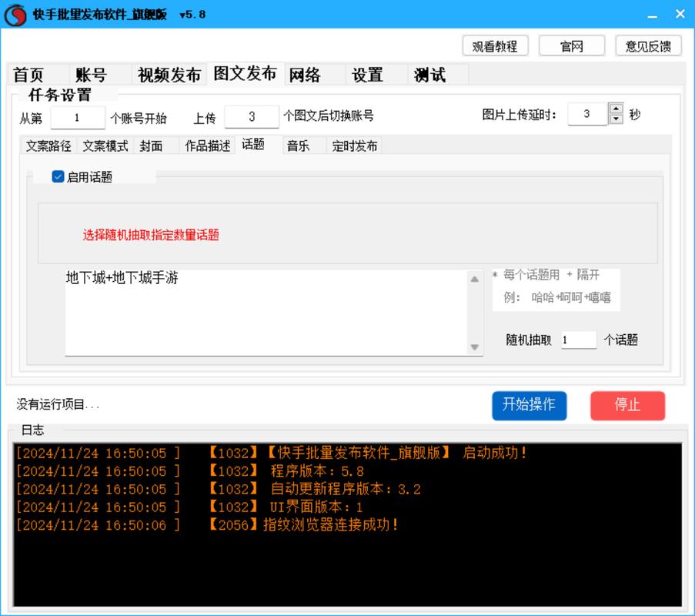
Task: Click the 上传 image-post count field
Action: point(252,116)
